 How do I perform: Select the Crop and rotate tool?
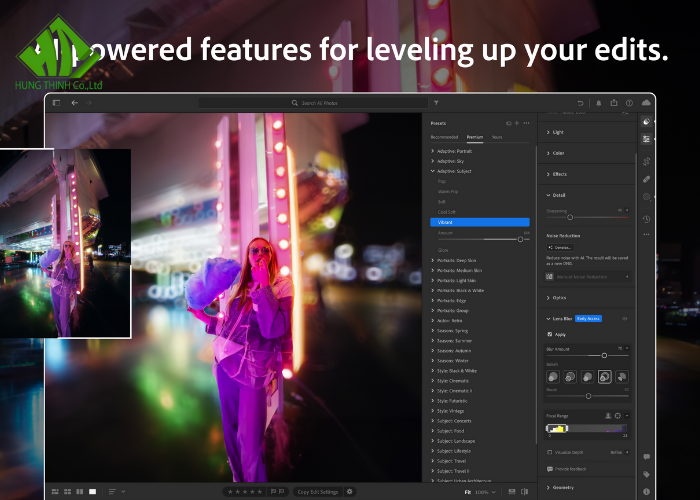click(646, 161)
